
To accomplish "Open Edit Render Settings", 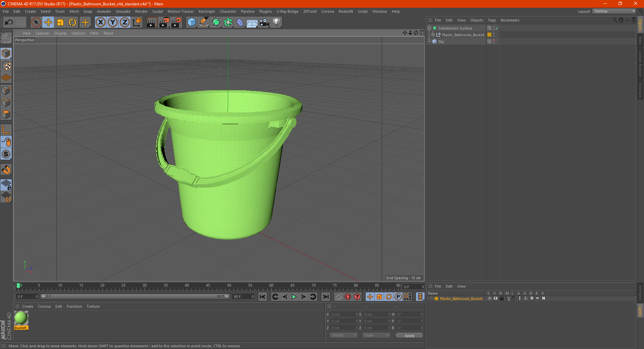I will [176, 22].
